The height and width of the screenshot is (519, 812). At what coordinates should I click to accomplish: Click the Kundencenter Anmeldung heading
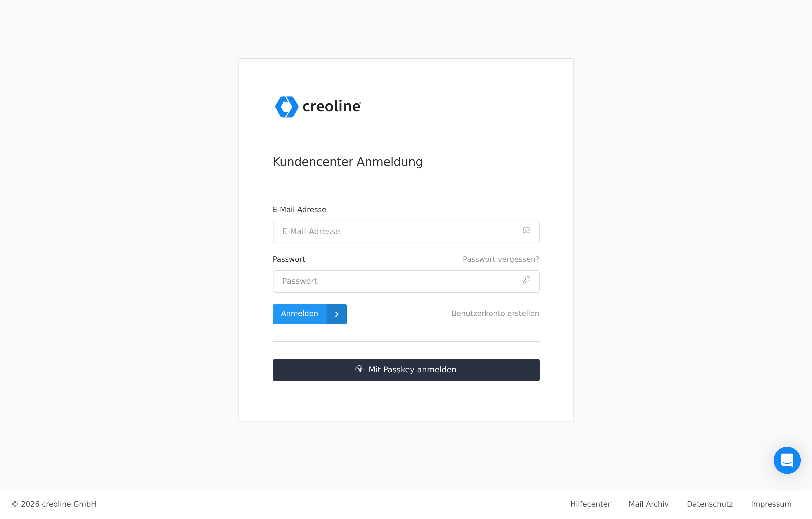[347, 162]
